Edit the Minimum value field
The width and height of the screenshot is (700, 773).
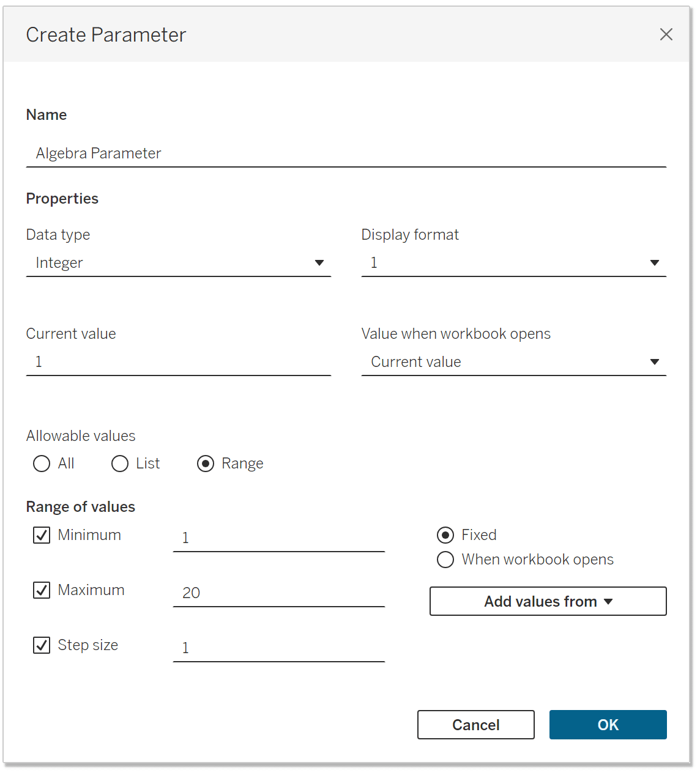pyautogui.click(x=278, y=538)
